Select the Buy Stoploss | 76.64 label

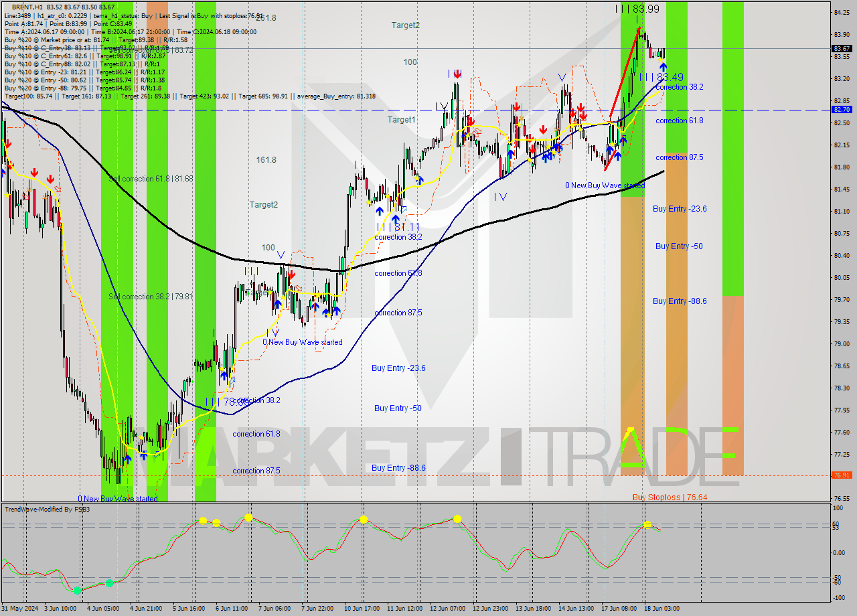point(670,497)
